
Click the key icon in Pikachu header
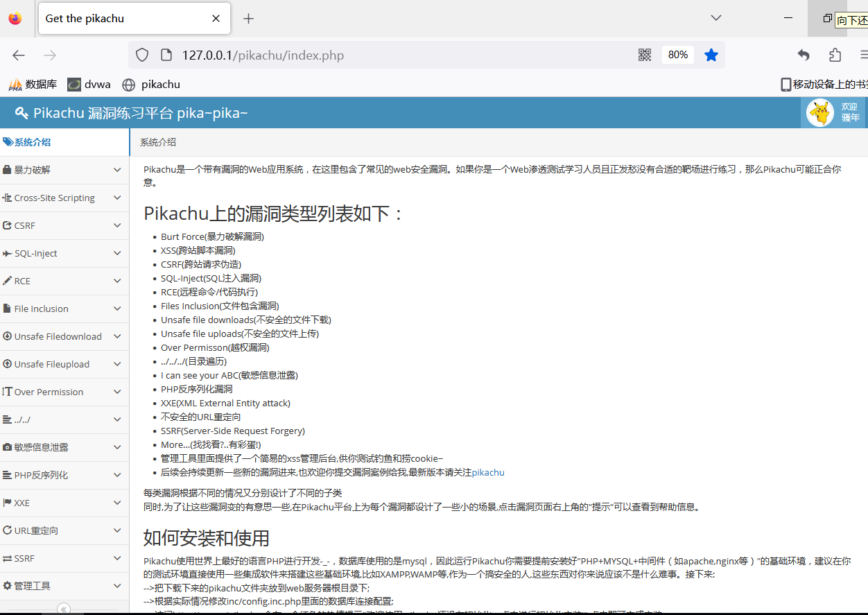(22, 113)
